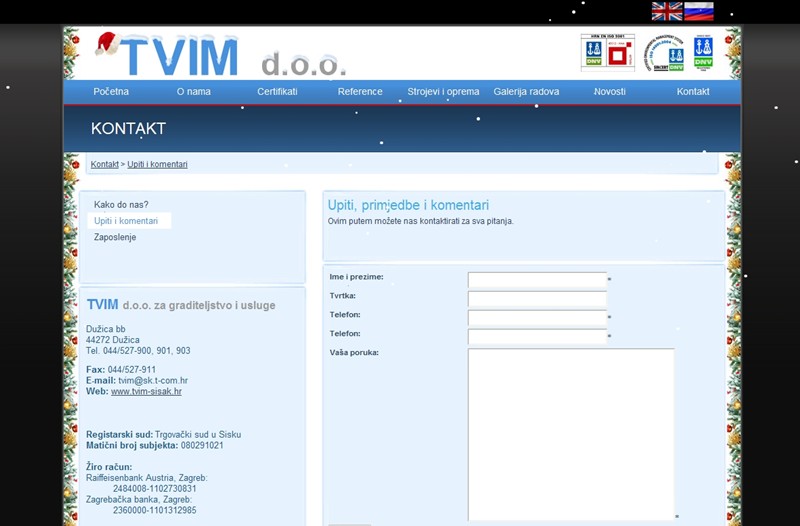This screenshot has height=526, width=800.
Task: Open Kontakt in the top navigation bar
Action: pos(693,92)
